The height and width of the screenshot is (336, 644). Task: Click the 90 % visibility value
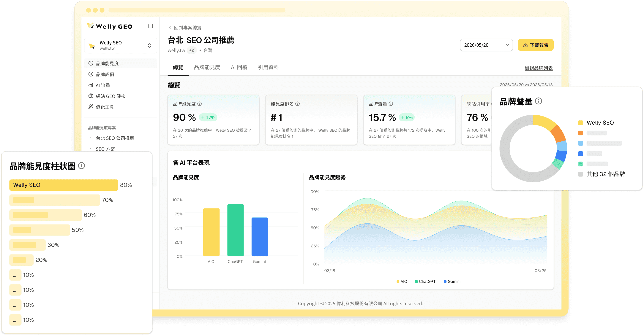pyautogui.click(x=184, y=117)
